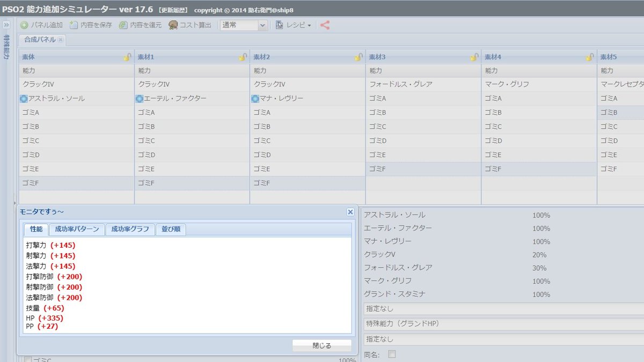
Task: Select クラックIV in the 素材1 column
Action: click(x=192, y=85)
